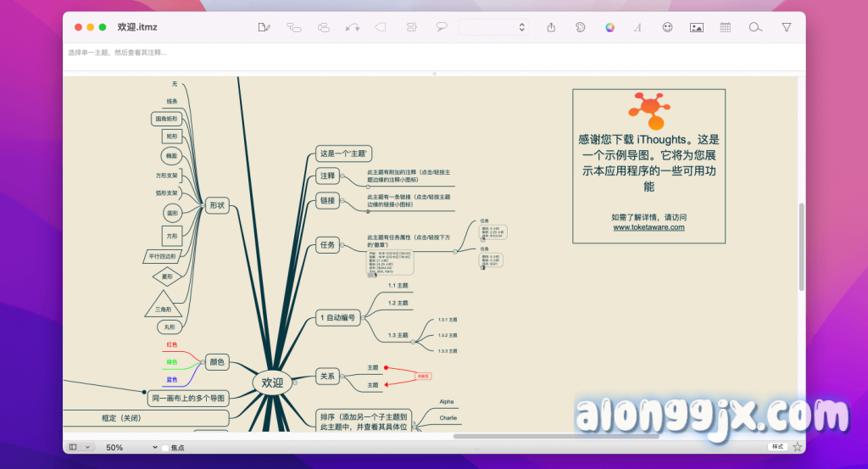The height and width of the screenshot is (469, 868).
Task: Open the www.toketaware.com link
Action: click(648, 226)
